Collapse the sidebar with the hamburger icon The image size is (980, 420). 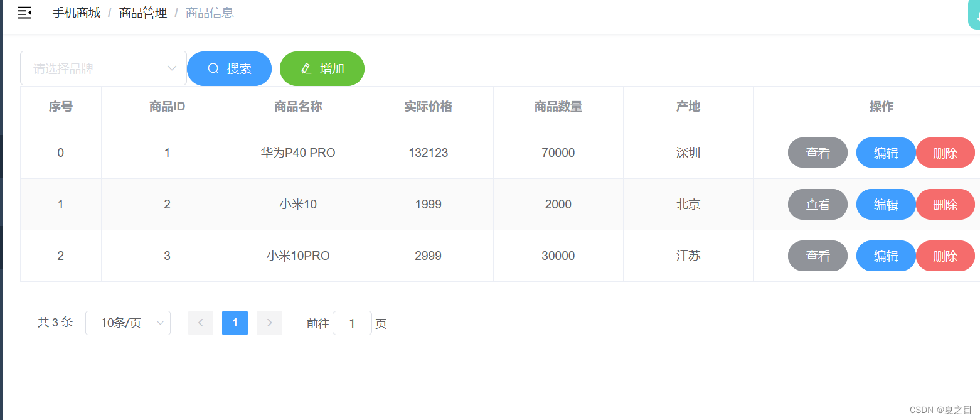coord(24,13)
